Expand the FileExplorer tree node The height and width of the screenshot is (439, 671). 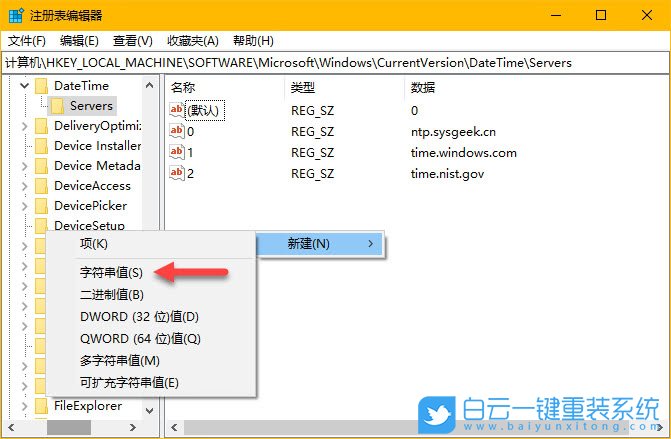(x=24, y=406)
